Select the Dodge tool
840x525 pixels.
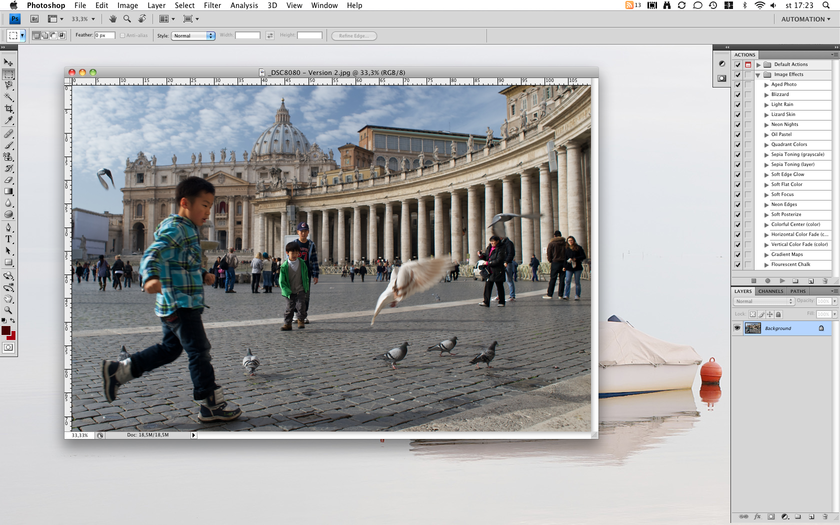point(9,214)
